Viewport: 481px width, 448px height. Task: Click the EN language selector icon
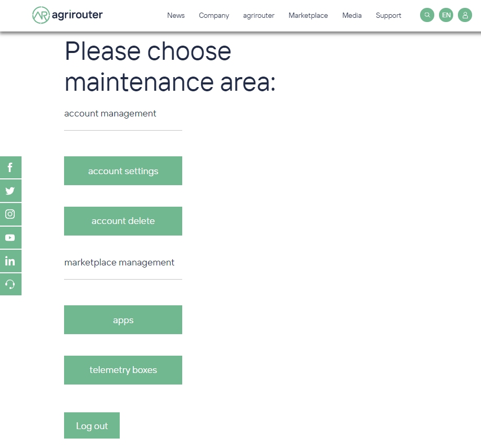point(446,15)
